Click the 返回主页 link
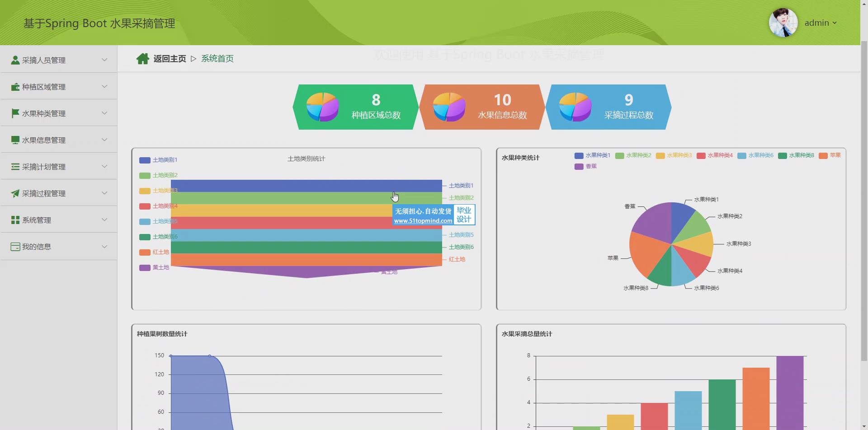The width and height of the screenshot is (868, 430). click(170, 59)
